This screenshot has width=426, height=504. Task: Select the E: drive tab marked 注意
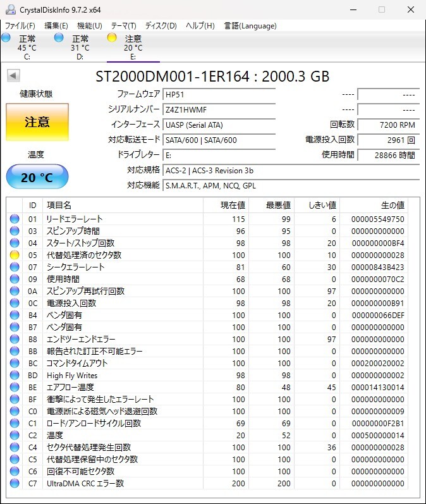coord(133,47)
